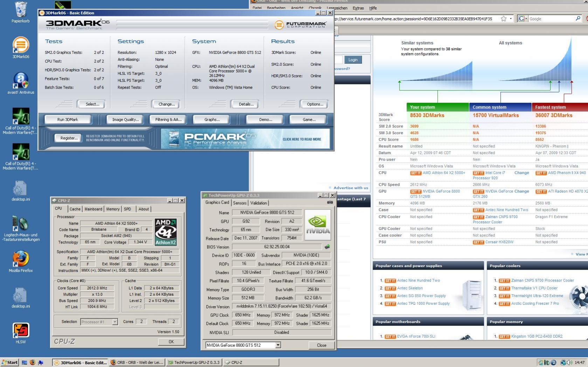Click the Demo... button in 3DMark06
This screenshot has height=367, width=588.
[265, 120]
